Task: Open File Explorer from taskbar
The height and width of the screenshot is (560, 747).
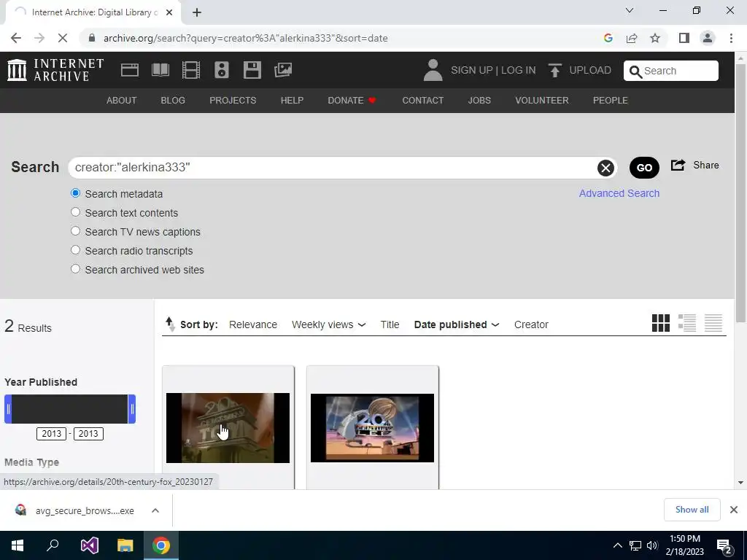Action: click(x=125, y=545)
